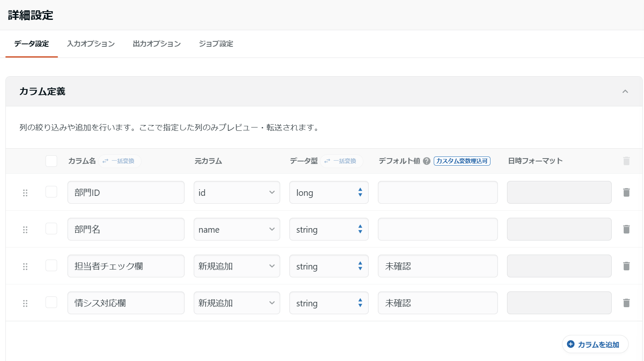Delete the 情シス対応欄 row with trash icon
The height and width of the screenshot is (361, 644).
tap(626, 303)
